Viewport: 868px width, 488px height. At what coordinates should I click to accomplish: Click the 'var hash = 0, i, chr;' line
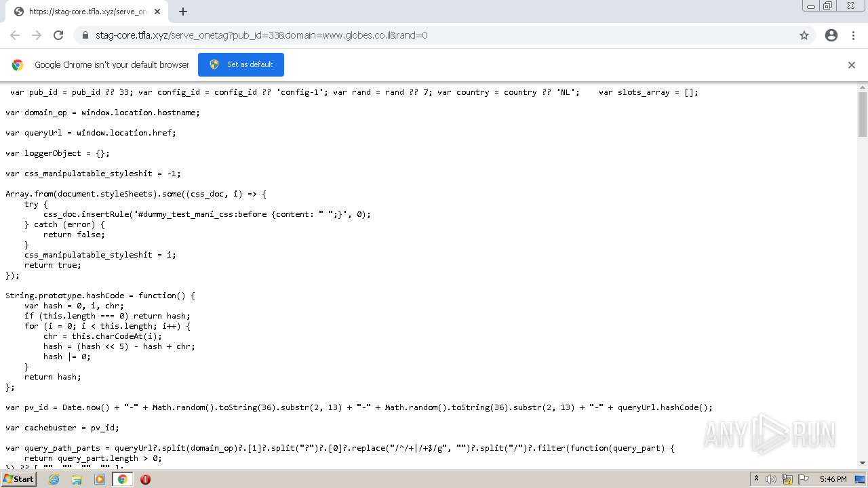[x=74, y=306]
